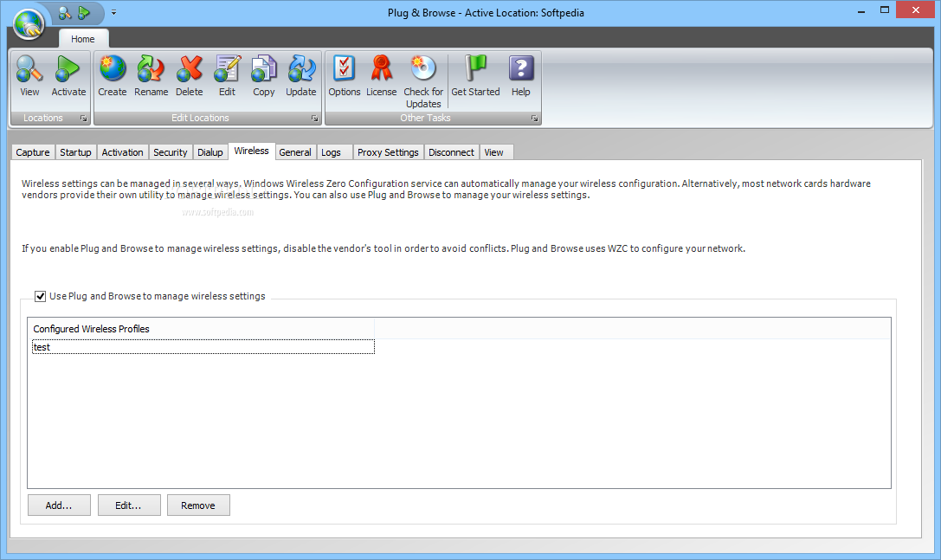The image size is (941, 560).
Task: Click the View locations ribbon icon
Action: 29,76
